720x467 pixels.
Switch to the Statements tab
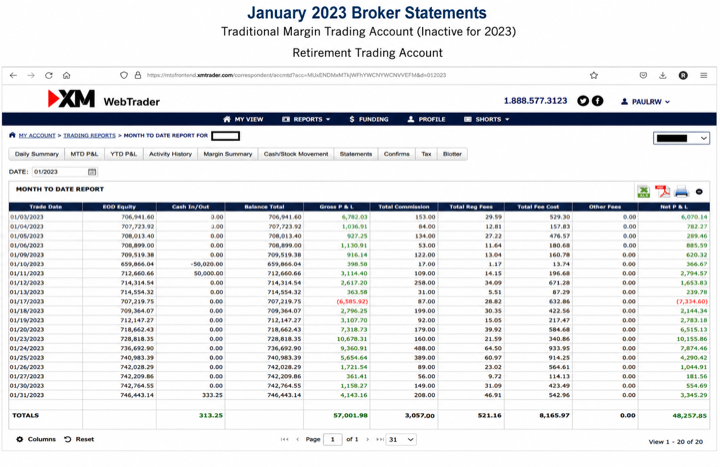point(356,154)
